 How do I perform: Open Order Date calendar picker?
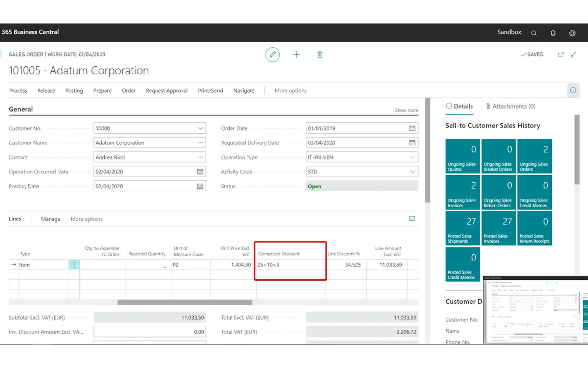click(x=412, y=128)
